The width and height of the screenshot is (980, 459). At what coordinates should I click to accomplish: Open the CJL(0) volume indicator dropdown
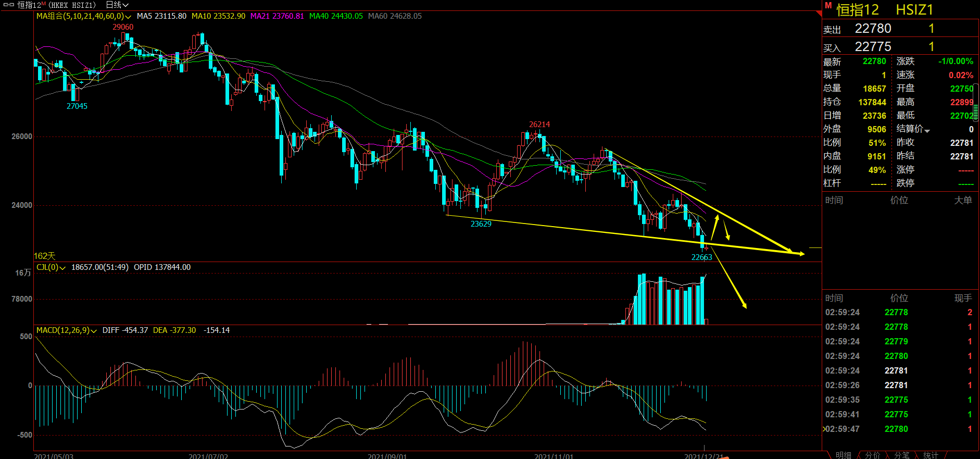[62, 268]
